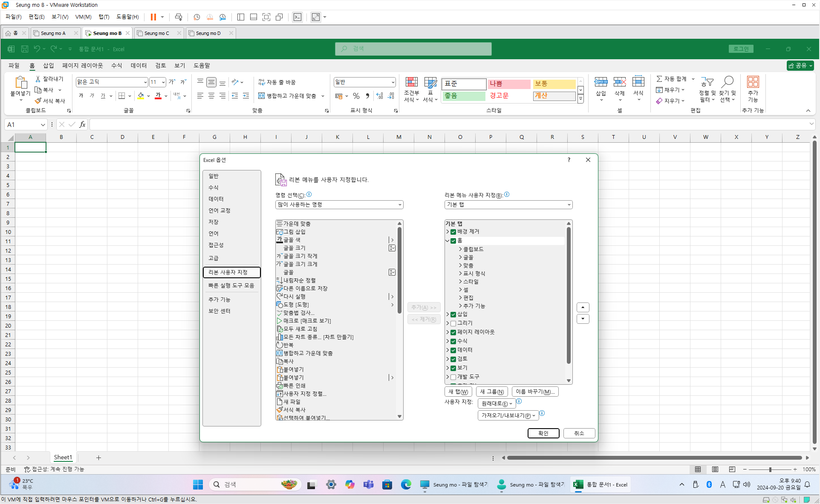820x504 pixels.
Task: Click VMware pause virtual machine icon
Action: click(x=153, y=17)
